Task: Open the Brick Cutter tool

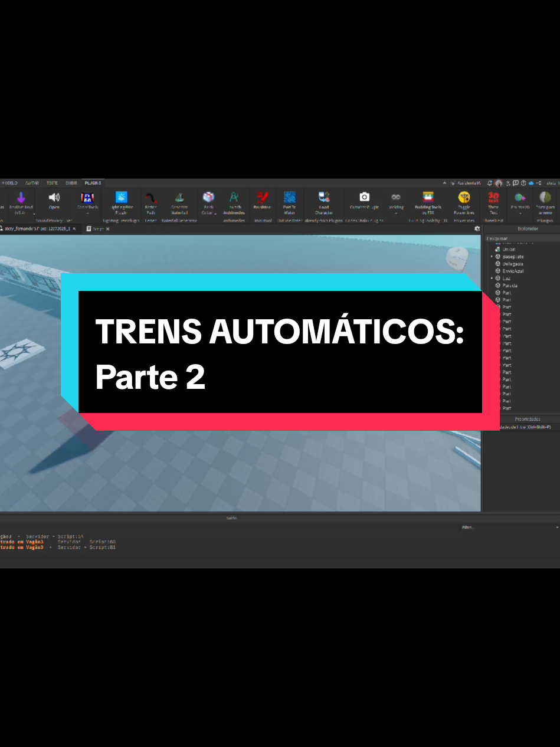Action: 208,202
